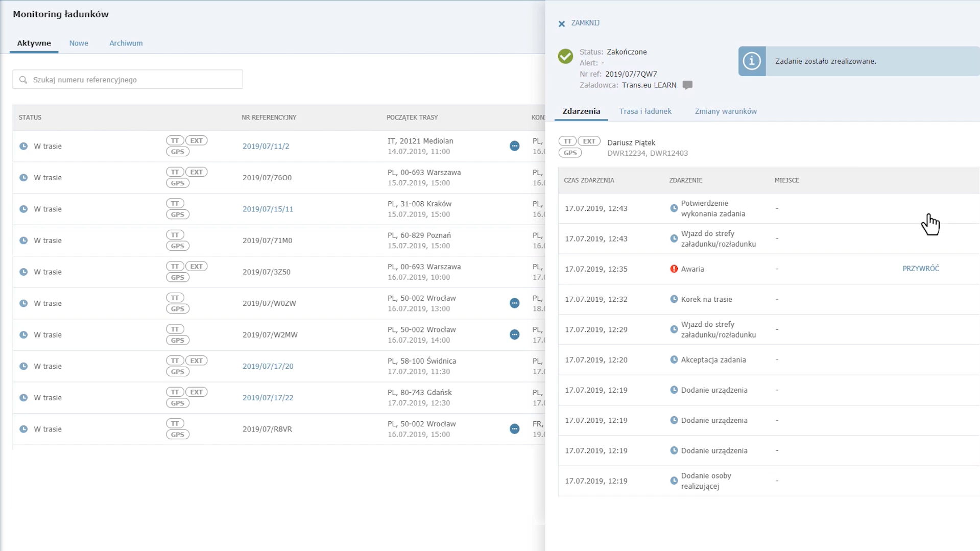Open reference number 2019/07/11/2
The height and width of the screenshot is (551, 980).
tap(266, 146)
